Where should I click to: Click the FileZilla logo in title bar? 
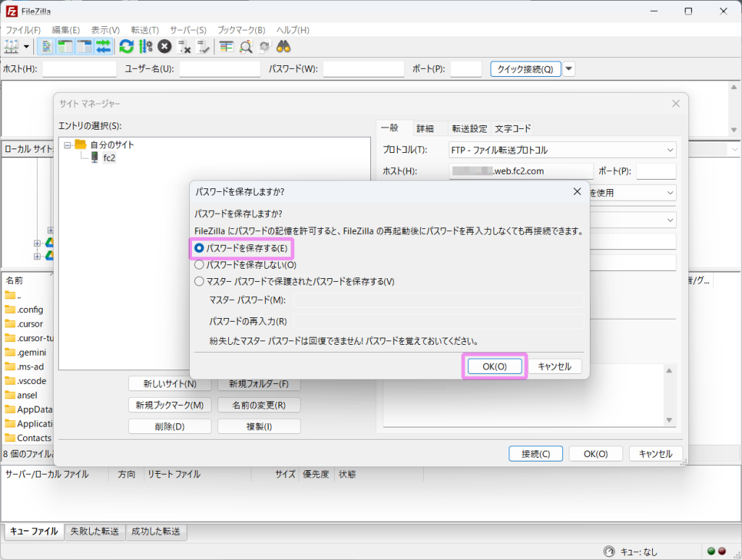click(12, 12)
